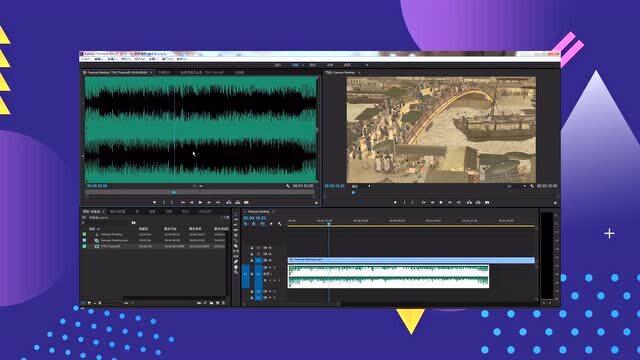
Task: Open timeline display settings wrench menu
Action: coord(280,224)
